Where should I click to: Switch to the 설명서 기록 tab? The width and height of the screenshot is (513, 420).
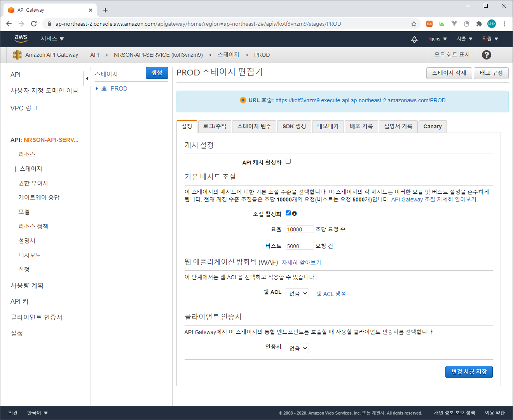pyautogui.click(x=398, y=126)
